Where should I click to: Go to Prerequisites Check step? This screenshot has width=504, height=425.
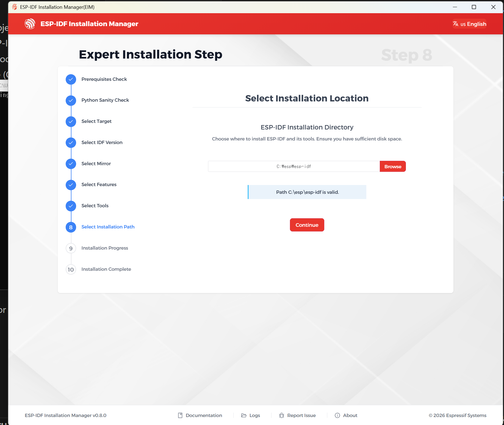pyautogui.click(x=104, y=79)
